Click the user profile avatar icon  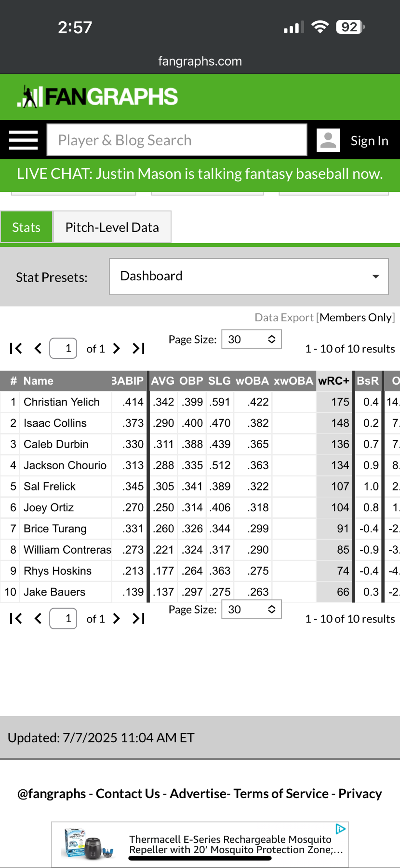(328, 140)
